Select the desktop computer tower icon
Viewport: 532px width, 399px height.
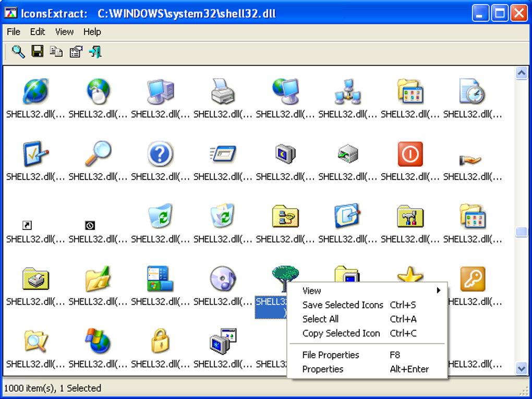(x=161, y=92)
